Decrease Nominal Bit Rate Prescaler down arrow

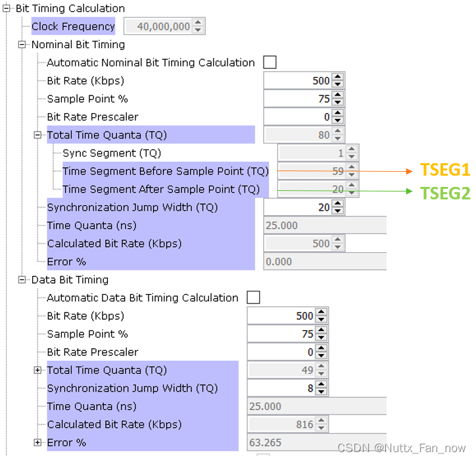coord(337,120)
